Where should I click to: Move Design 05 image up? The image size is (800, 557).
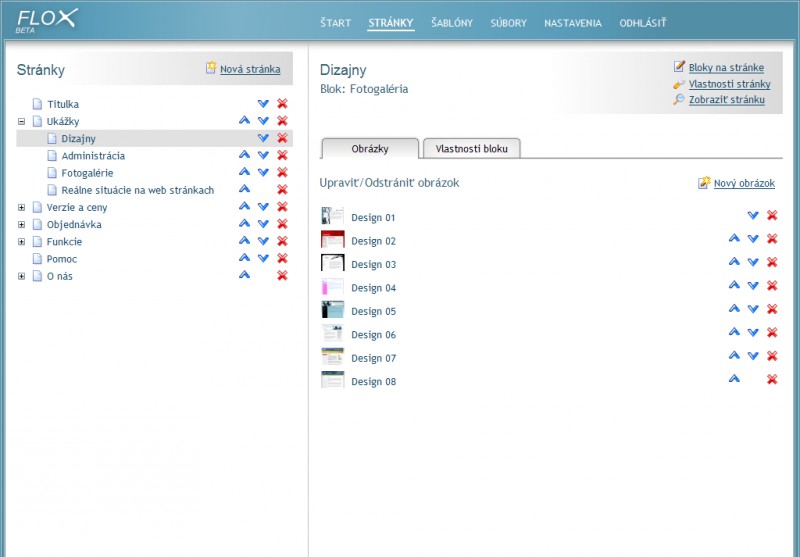point(734,309)
